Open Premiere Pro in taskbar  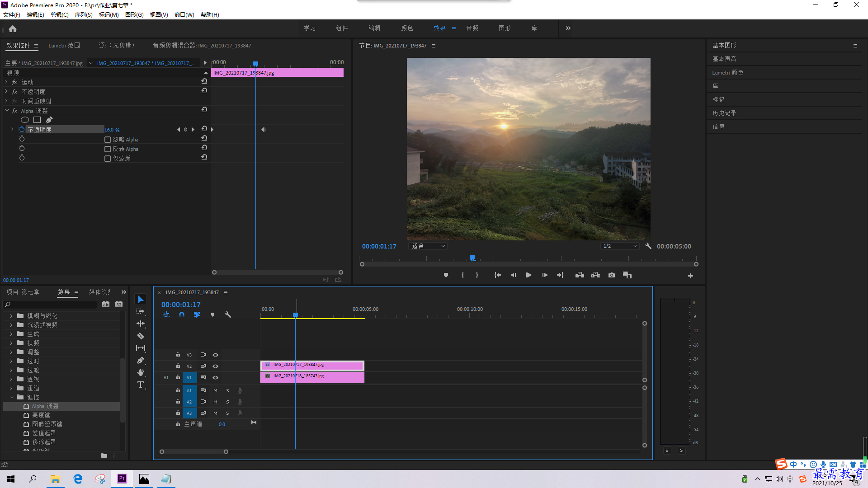point(122,479)
